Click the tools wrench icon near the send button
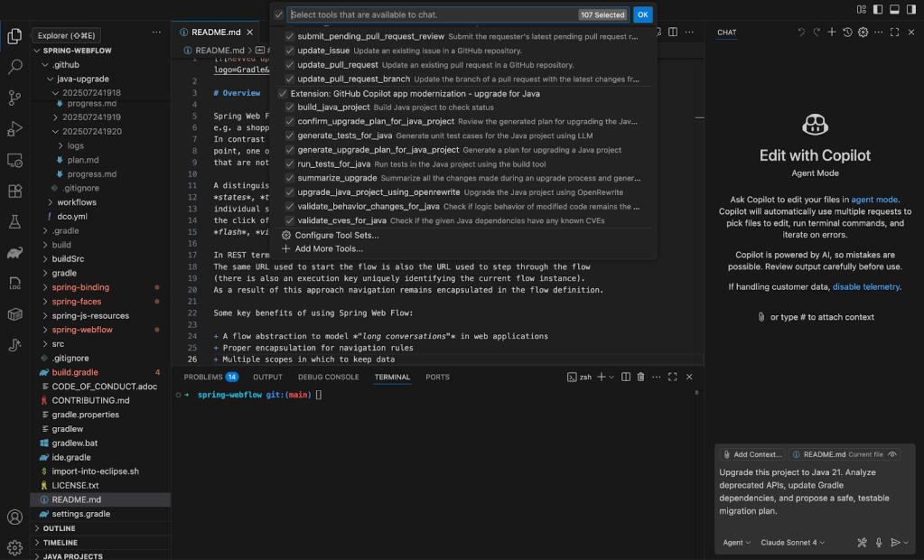Screen dimensions: 924x560 coord(861,542)
